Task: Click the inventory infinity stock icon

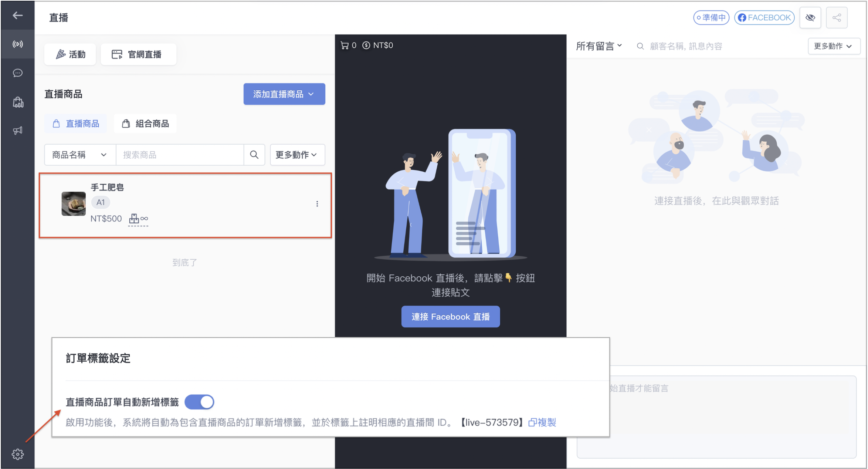Action: pos(138,219)
